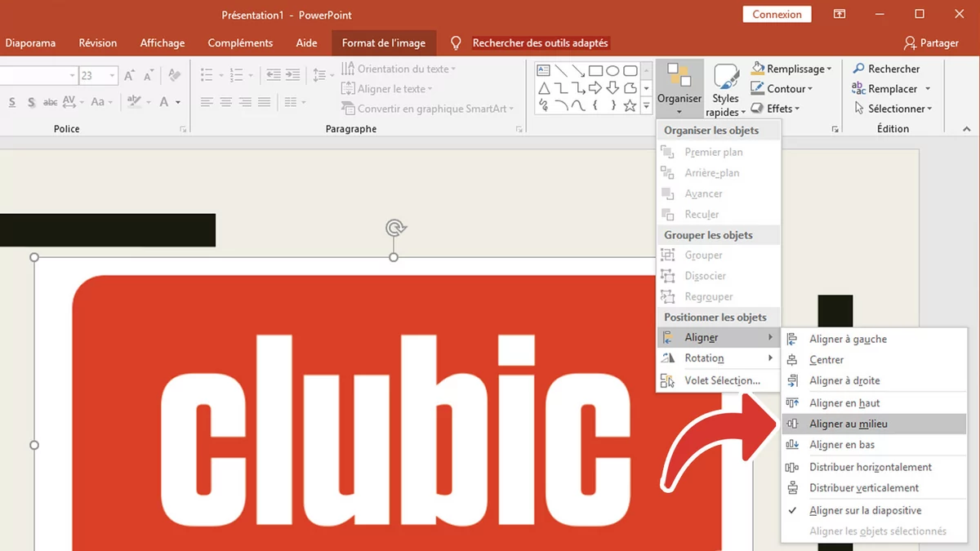Clear all formatting with eraser icon
Screen dimensions: 980x551
point(174,75)
